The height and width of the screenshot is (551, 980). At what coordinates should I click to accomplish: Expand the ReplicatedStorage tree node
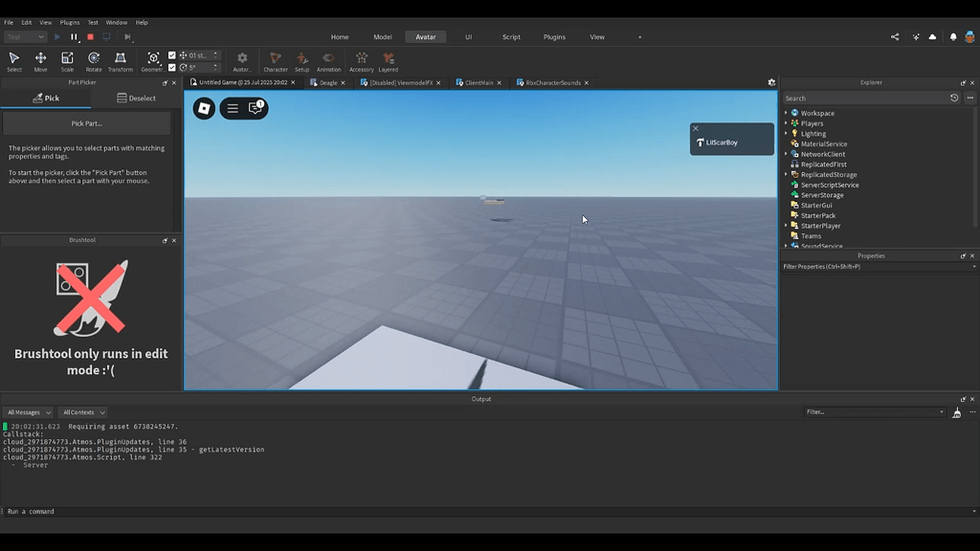pos(786,174)
